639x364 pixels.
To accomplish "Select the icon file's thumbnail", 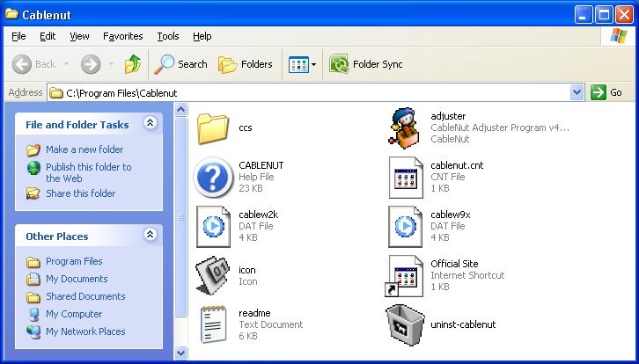I will 212,275.
